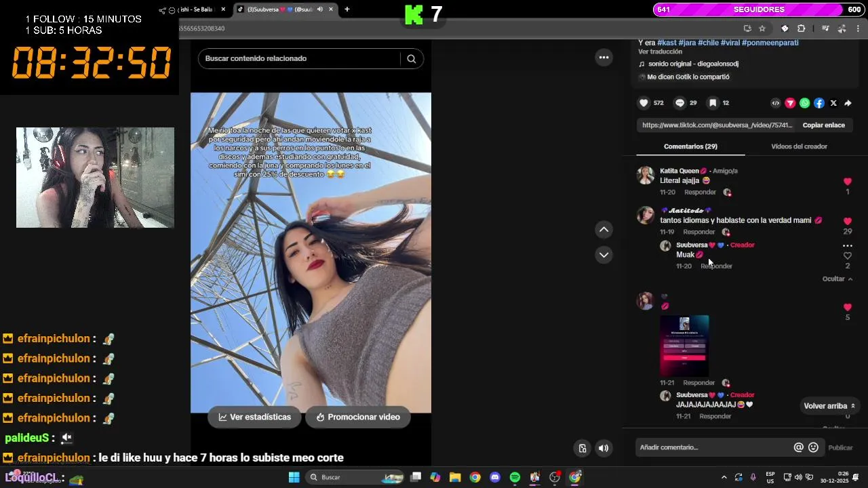868x488 pixels.
Task: Open the #ponmeenparati hashtag link
Action: [x=770, y=43]
